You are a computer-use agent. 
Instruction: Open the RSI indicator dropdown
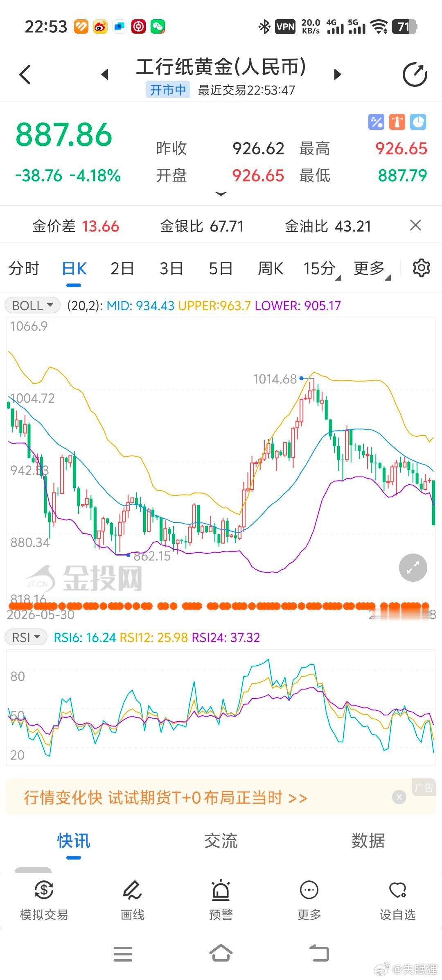click(26, 637)
